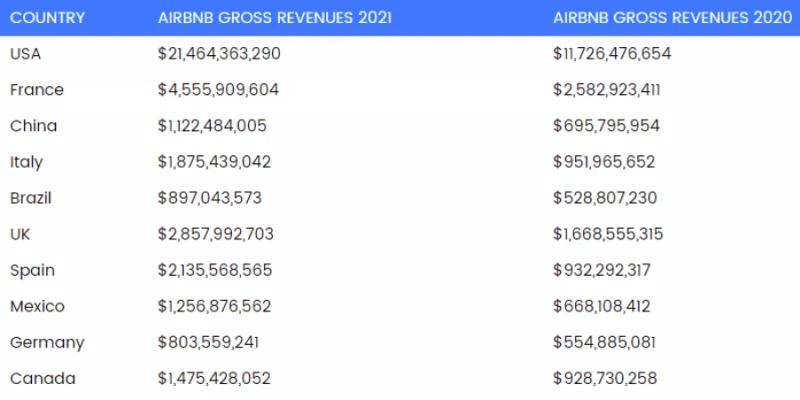Click the Spain country cell
The height and width of the screenshot is (400, 800).
click(32, 270)
